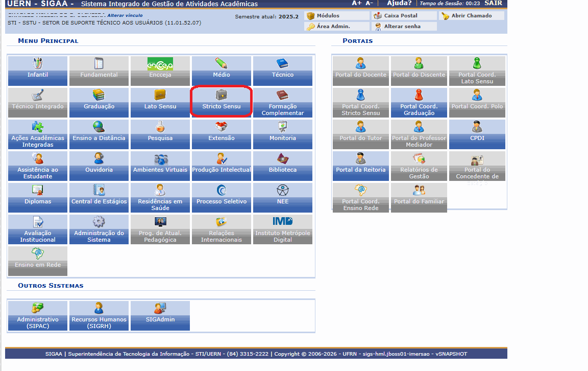The height and width of the screenshot is (371, 588).
Task: Click the SAIR logout link
Action: (493, 4)
